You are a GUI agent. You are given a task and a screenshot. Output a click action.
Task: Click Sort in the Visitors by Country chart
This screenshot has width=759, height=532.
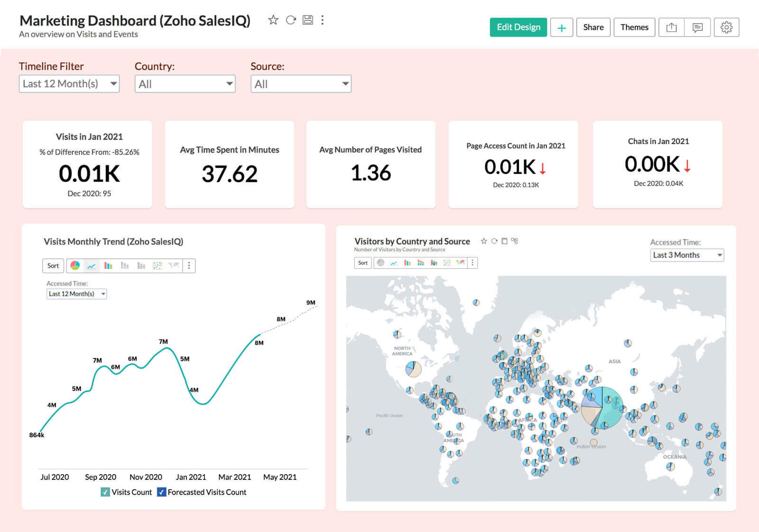pyautogui.click(x=363, y=263)
